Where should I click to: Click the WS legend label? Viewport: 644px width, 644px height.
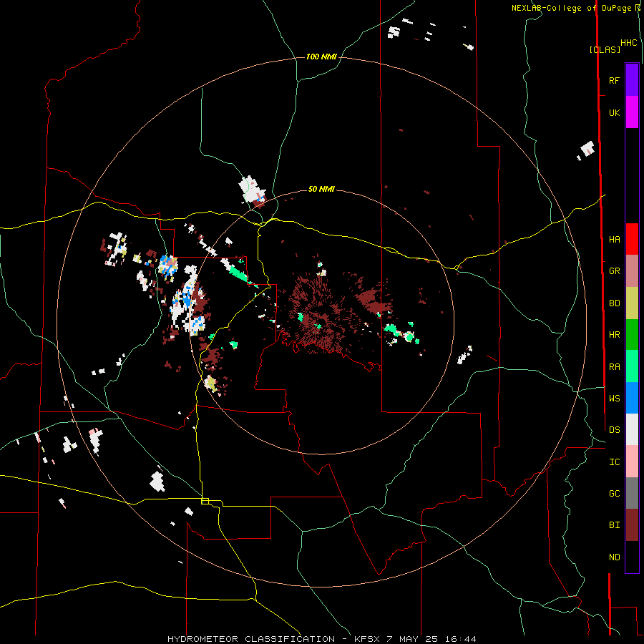[614, 398]
